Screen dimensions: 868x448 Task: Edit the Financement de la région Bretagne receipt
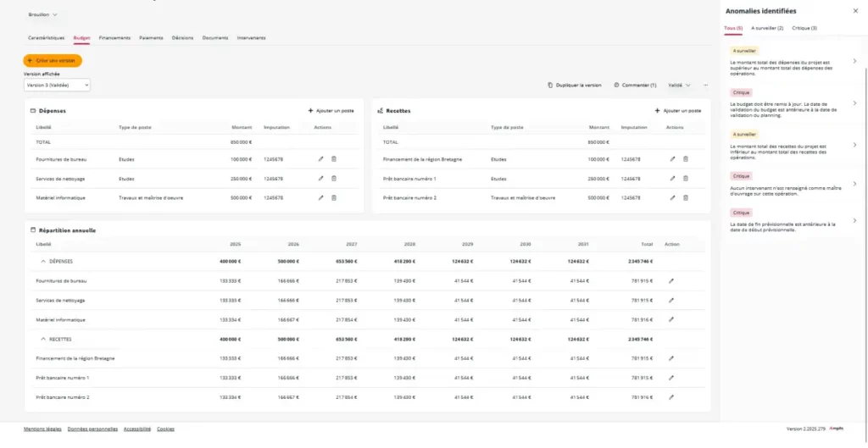(672, 159)
